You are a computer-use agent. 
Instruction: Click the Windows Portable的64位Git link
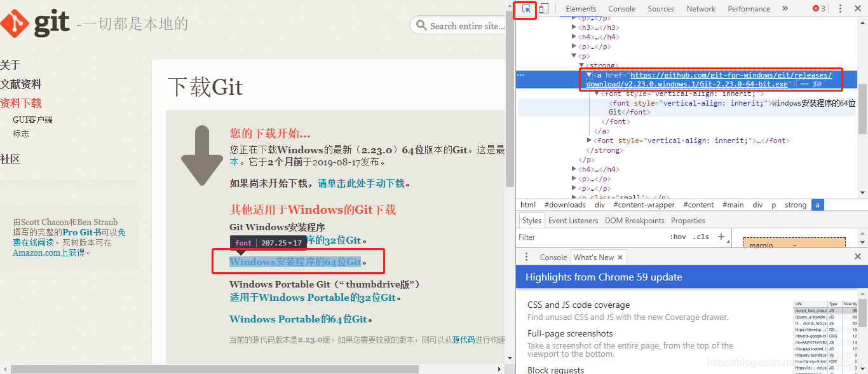298,319
